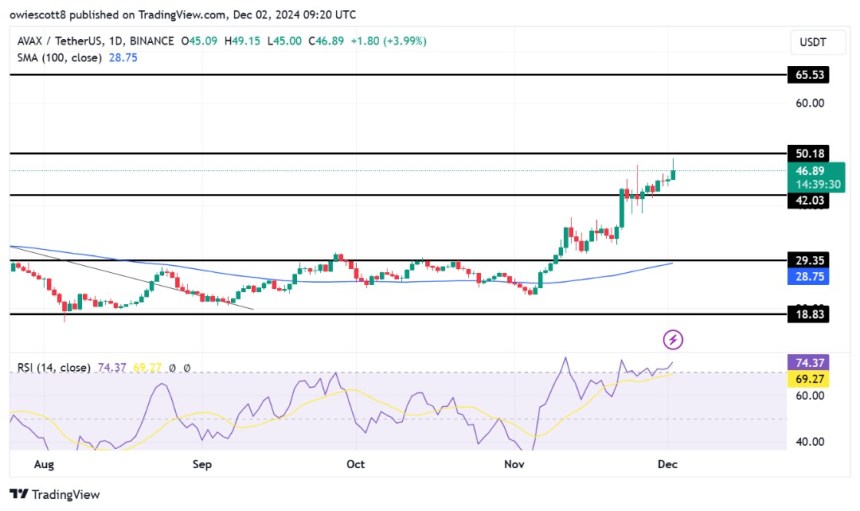Click the latest green candlestick near 46.89
This screenshot has height=511, width=860.
(673, 172)
